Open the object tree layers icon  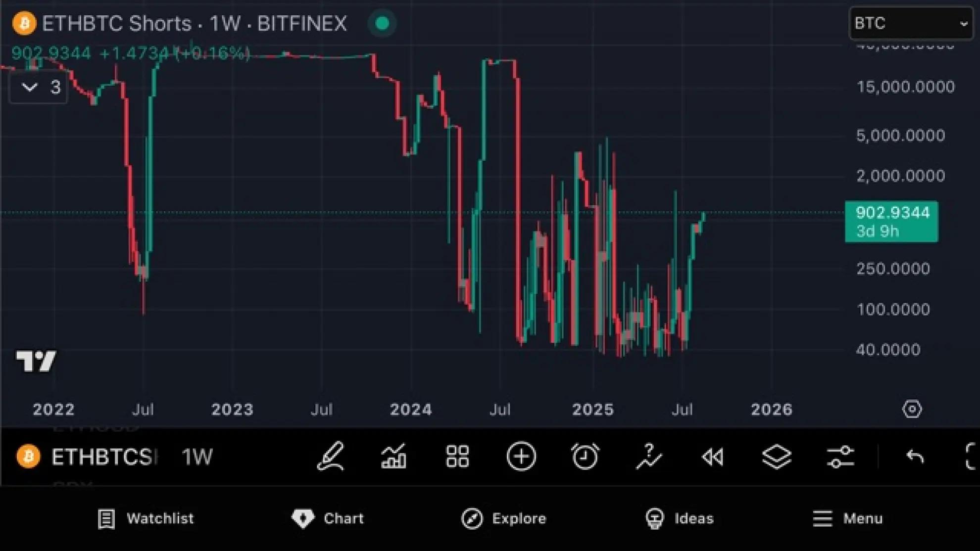tap(777, 456)
